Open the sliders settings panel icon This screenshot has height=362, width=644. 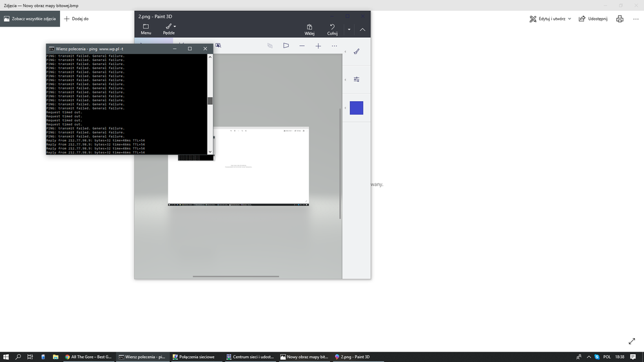click(356, 80)
